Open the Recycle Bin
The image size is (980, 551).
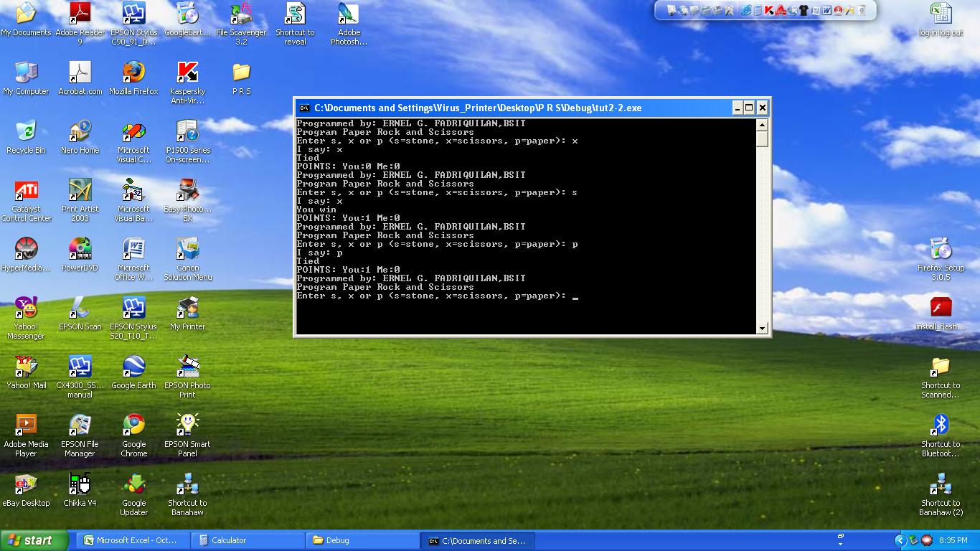26,137
